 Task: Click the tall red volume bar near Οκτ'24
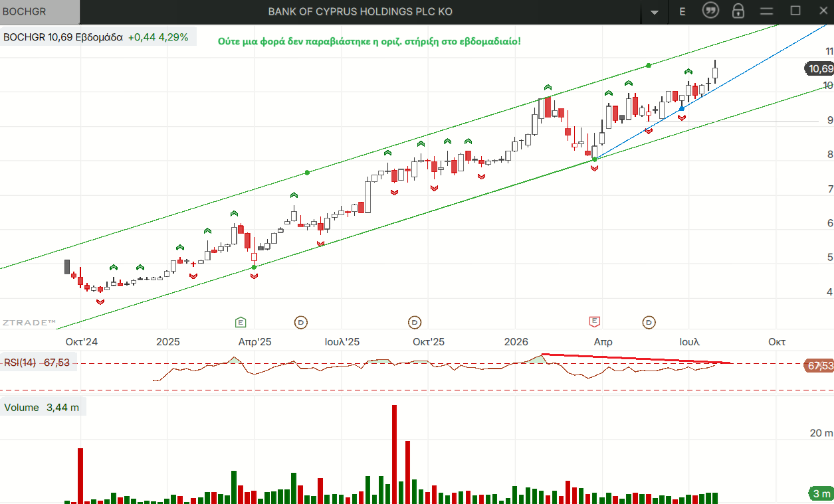[x=80, y=475]
